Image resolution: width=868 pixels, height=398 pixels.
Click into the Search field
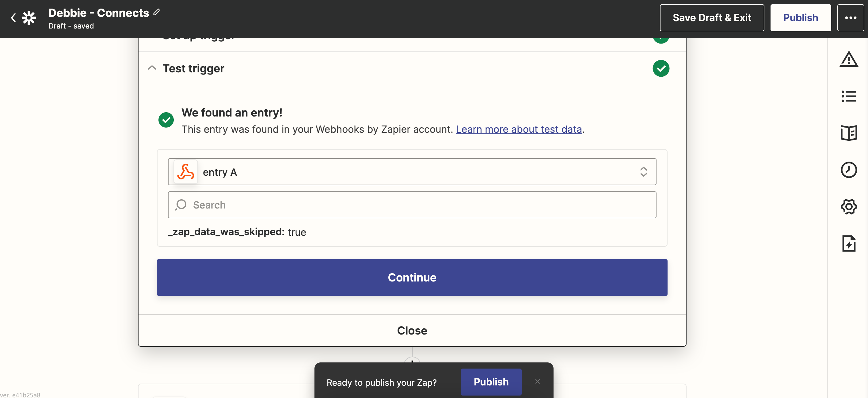(412, 205)
